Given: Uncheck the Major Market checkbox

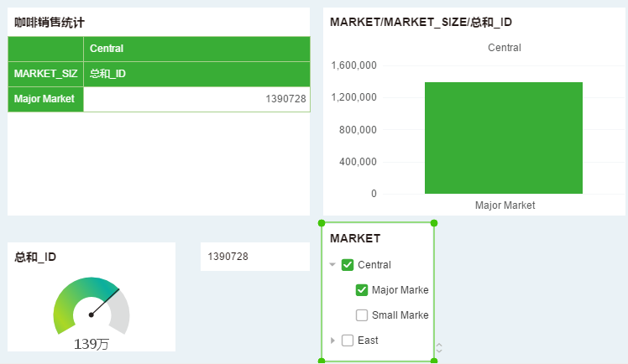Looking at the screenshot, I should (x=362, y=290).
